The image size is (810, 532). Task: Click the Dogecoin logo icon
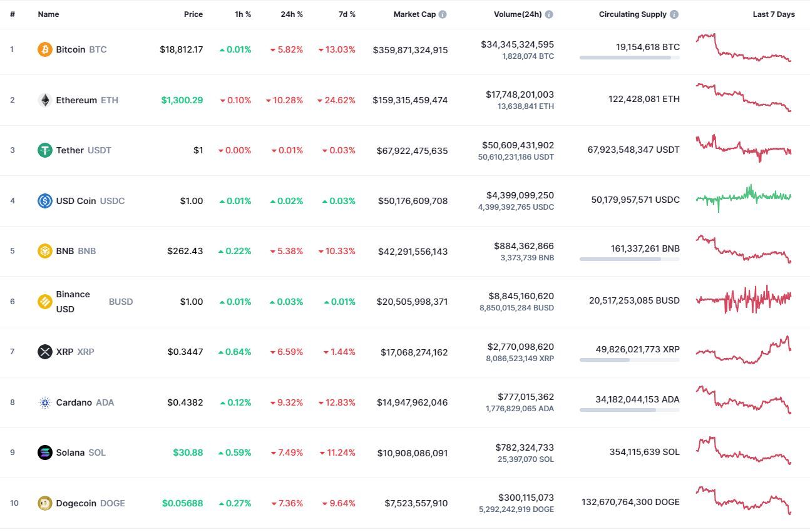pyautogui.click(x=45, y=503)
